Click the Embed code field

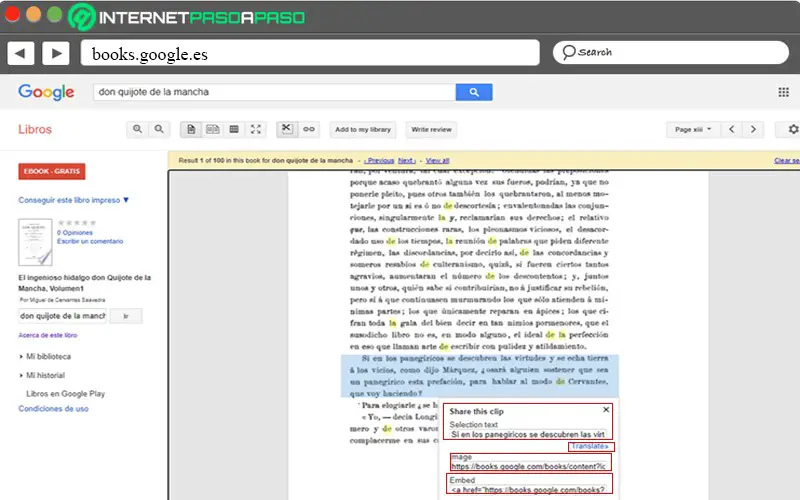[x=528, y=489]
